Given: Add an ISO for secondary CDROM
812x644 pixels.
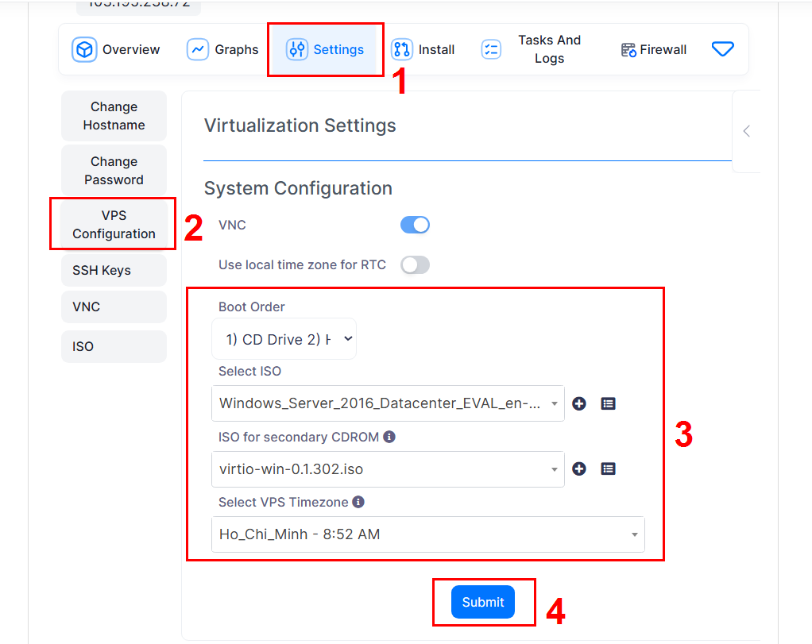Looking at the screenshot, I should (579, 469).
